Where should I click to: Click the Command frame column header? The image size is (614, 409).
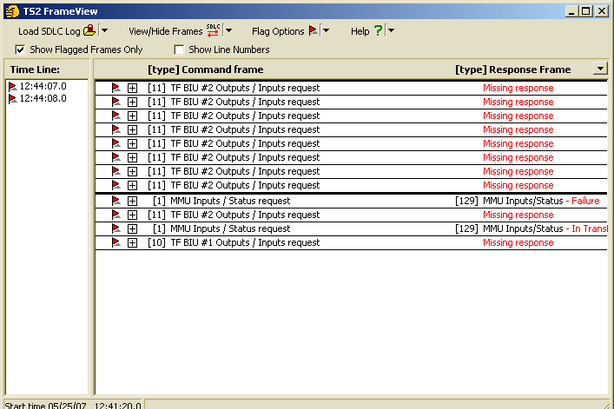pyautogui.click(x=205, y=69)
